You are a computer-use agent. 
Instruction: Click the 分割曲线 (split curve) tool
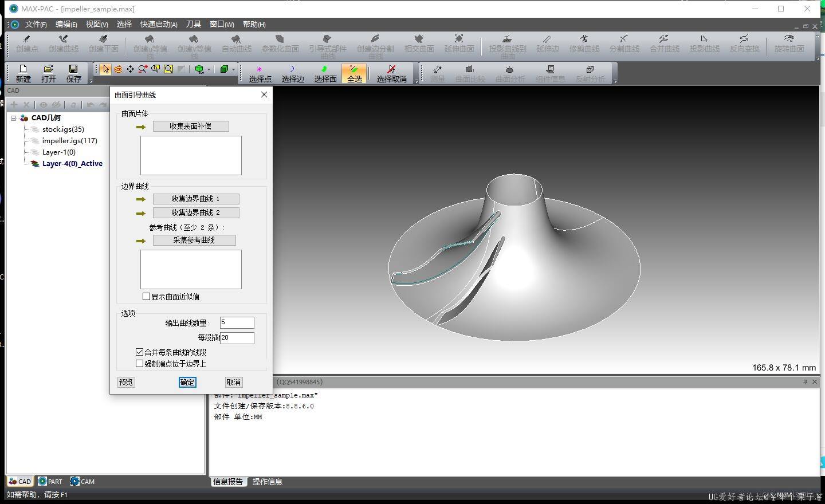624,44
